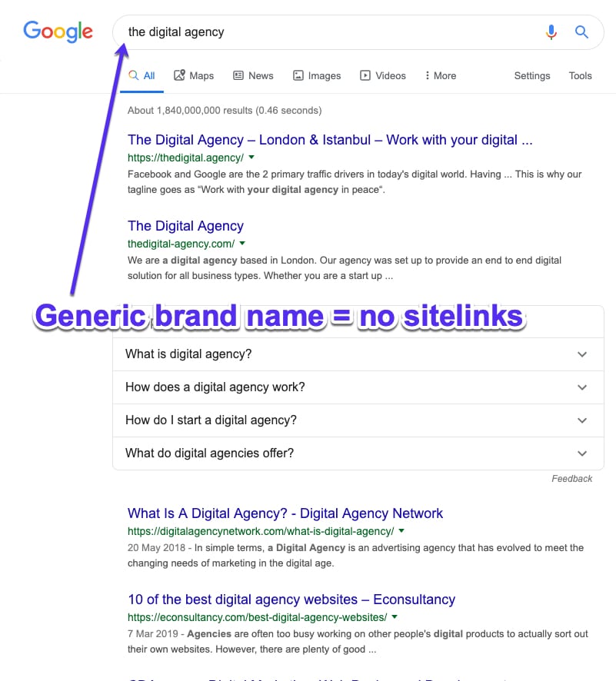The width and height of the screenshot is (616, 681).
Task: Click inside the search query box
Action: pos(231,32)
